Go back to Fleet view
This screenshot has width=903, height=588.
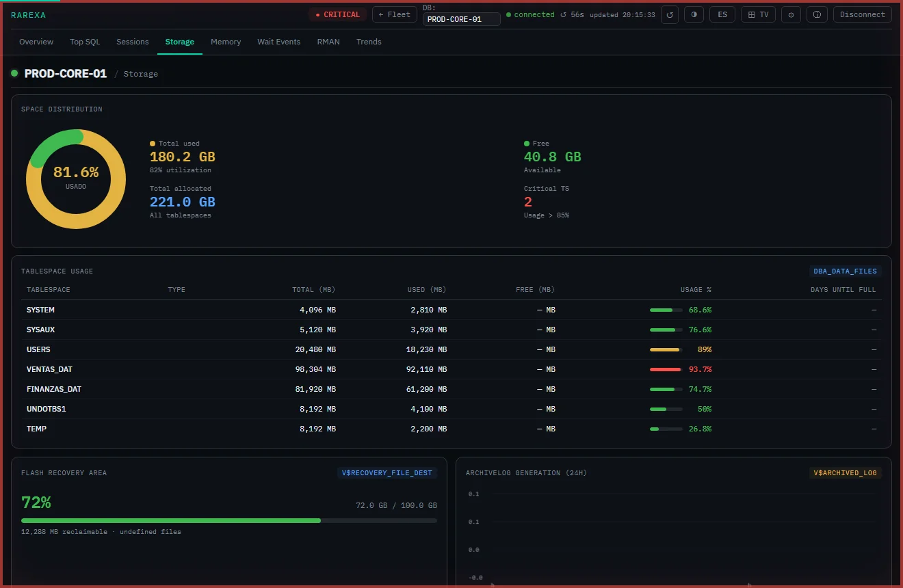(x=395, y=14)
